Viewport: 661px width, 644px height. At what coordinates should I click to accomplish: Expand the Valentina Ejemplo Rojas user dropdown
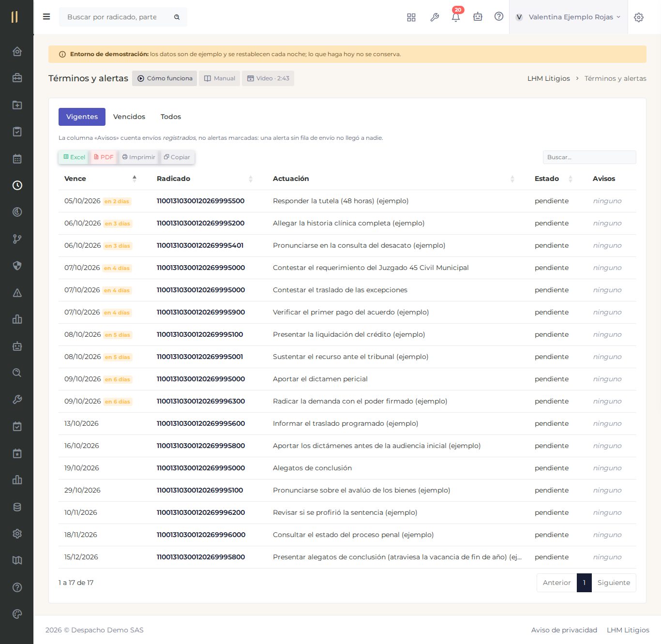[568, 17]
